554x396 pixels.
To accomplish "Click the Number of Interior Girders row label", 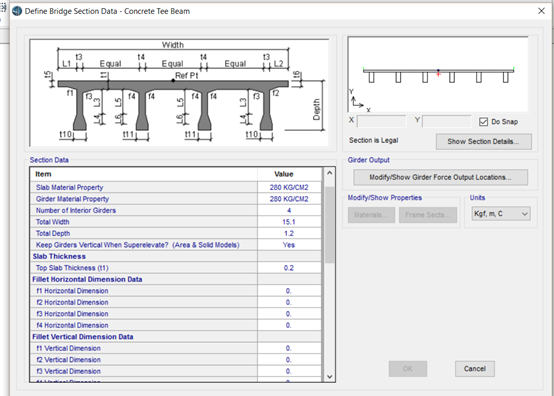I will tap(76, 211).
